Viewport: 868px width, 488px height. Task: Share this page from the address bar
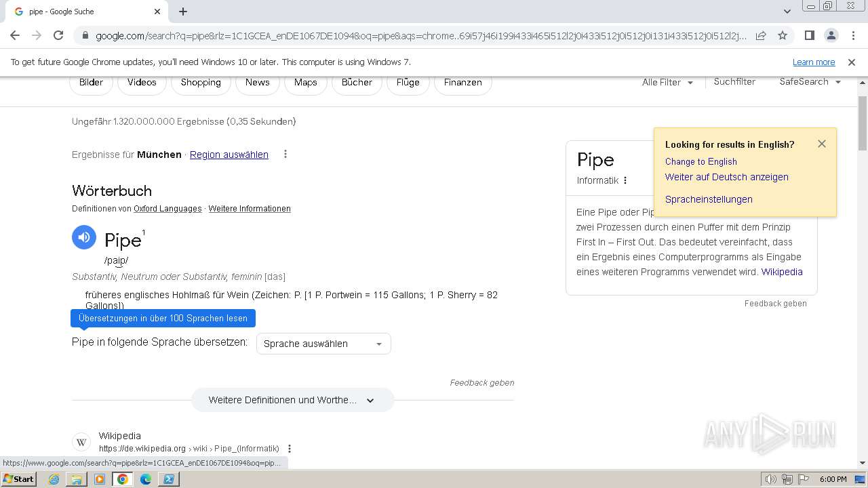click(761, 35)
